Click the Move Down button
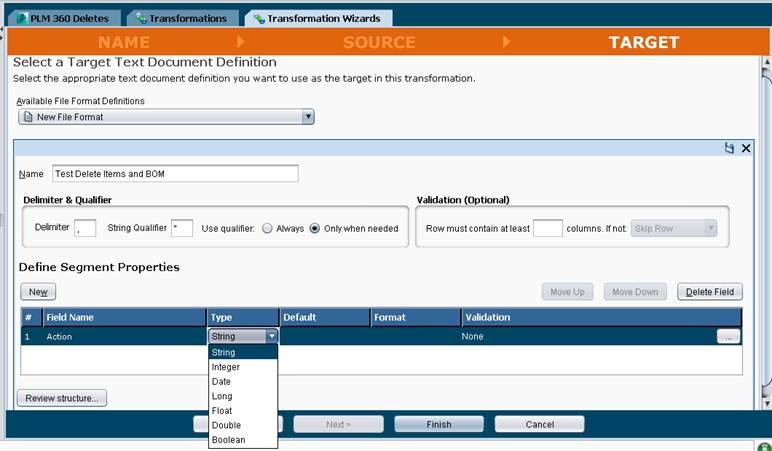Viewport: 772px width, 451px height. pos(635,292)
